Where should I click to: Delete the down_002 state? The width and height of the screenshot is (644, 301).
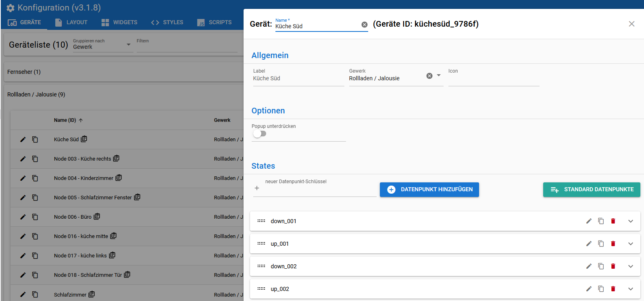pyautogui.click(x=613, y=266)
